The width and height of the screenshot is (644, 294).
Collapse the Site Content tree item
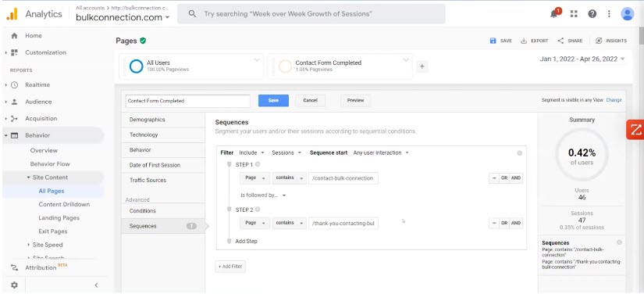29,177
